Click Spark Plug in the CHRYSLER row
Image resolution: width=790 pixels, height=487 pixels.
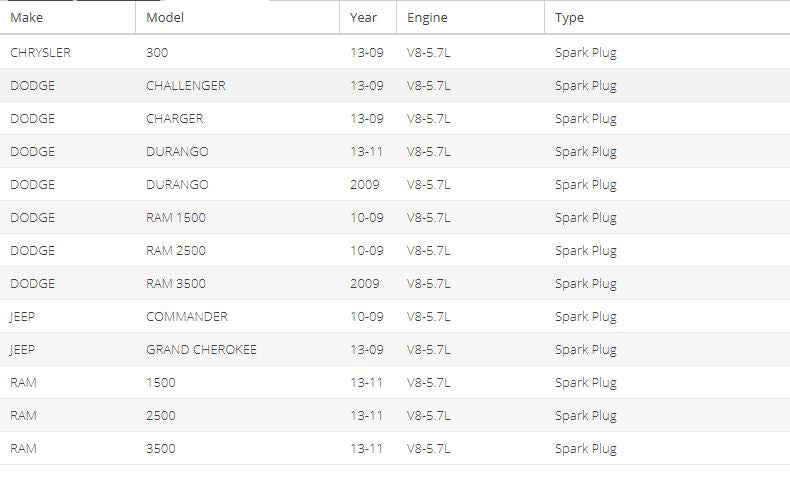click(x=585, y=53)
